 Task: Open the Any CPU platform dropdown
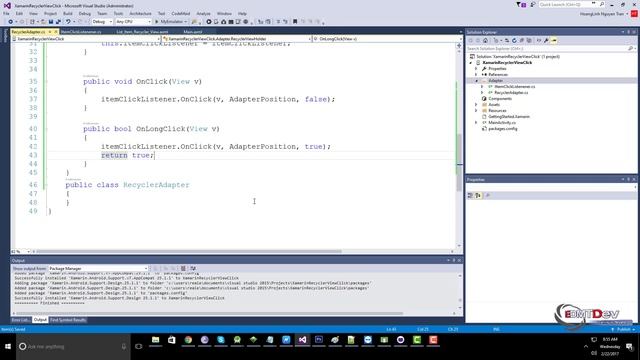point(133,22)
